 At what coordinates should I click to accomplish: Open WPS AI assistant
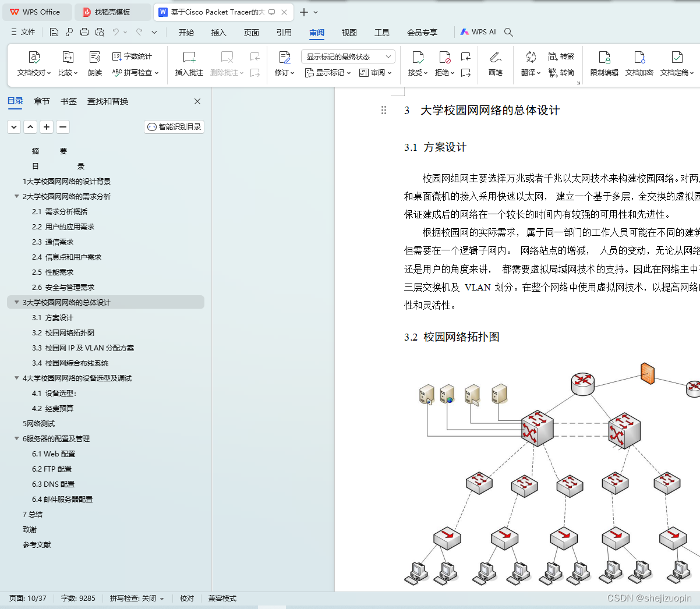[x=478, y=32]
